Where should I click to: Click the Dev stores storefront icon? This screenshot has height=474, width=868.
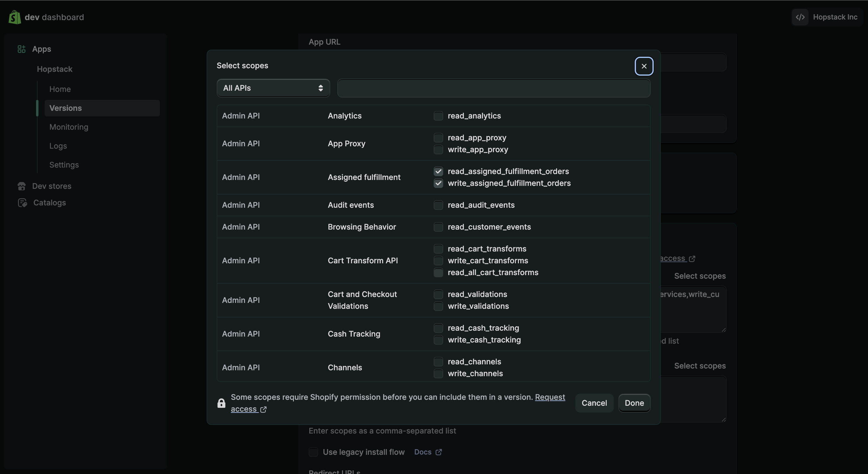[x=22, y=186]
